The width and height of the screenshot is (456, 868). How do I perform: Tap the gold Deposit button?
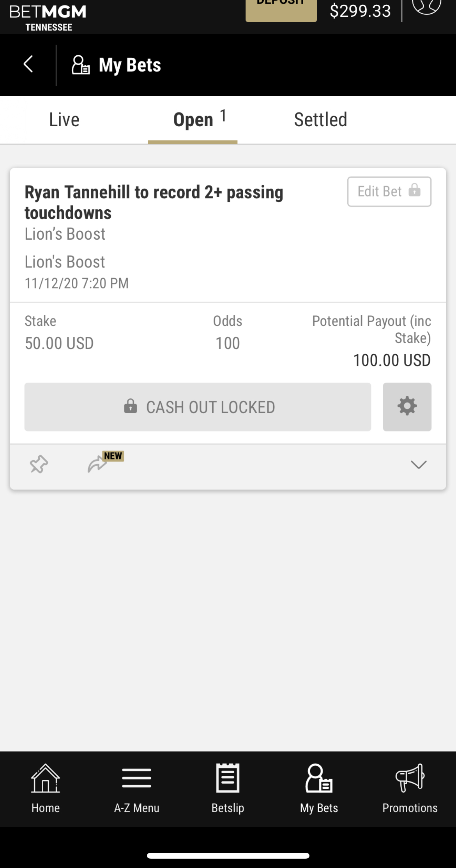[281, 9]
